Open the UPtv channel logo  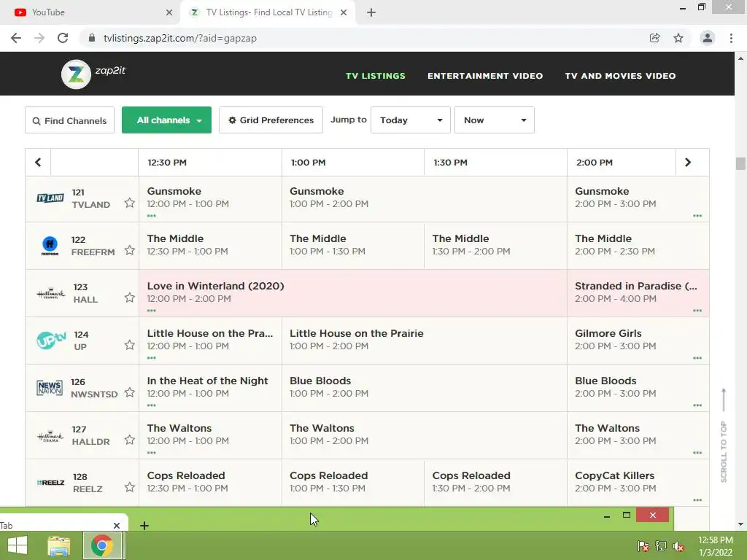pos(51,340)
